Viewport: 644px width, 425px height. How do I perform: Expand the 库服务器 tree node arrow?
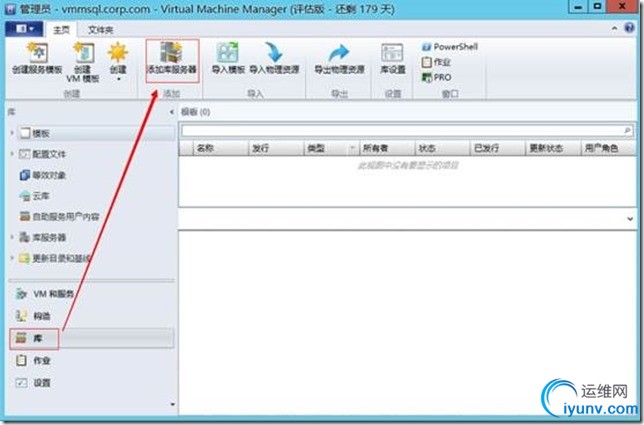click(12, 237)
